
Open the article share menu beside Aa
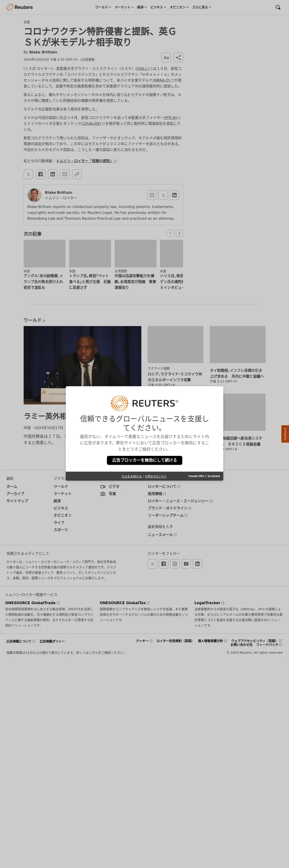pos(178,58)
